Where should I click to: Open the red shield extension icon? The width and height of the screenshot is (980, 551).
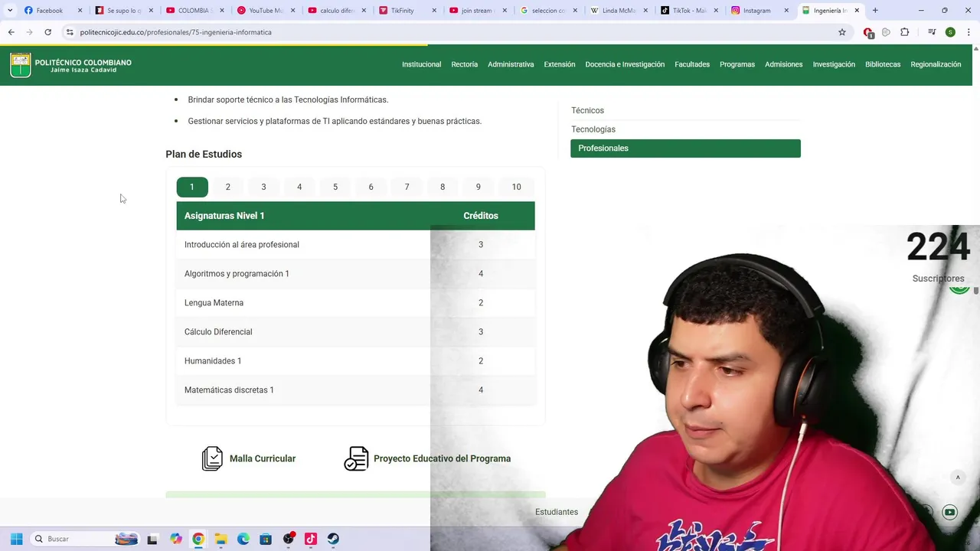click(868, 32)
